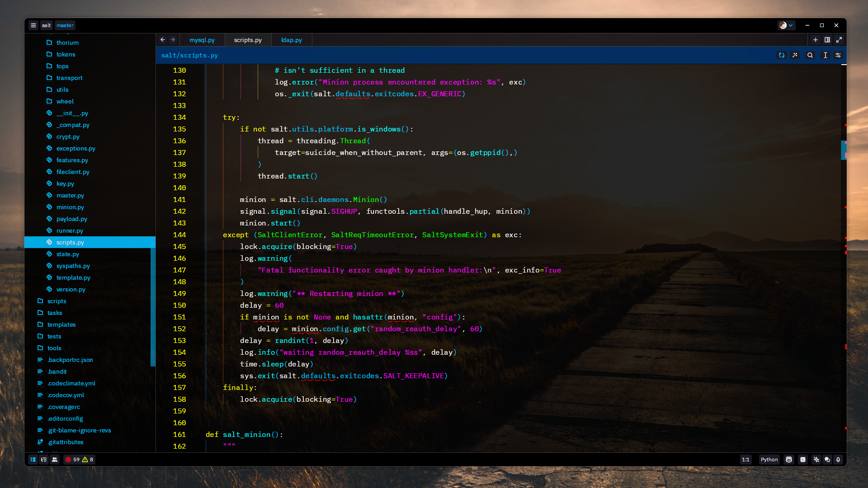Click the plus new item button
This screenshot has width=868, height=488.
tap(816, 40)
